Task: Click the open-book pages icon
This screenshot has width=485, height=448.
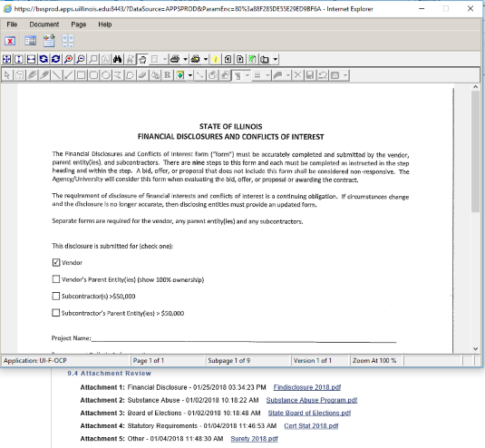Action: [x=265, y=59]
